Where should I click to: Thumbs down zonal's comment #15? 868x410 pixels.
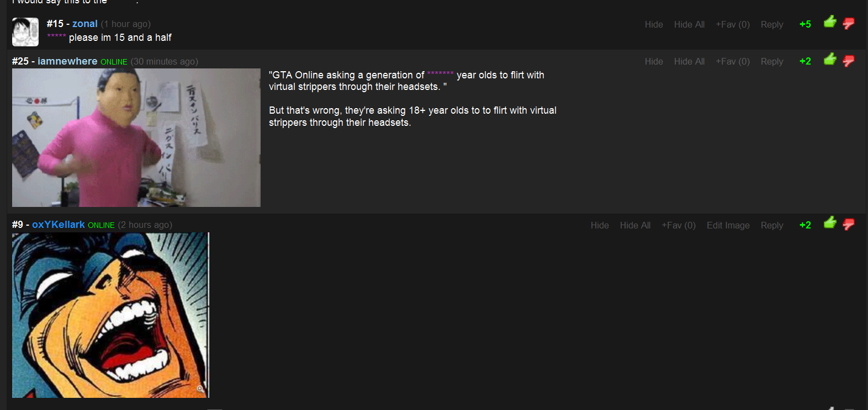tap(849, 23)
